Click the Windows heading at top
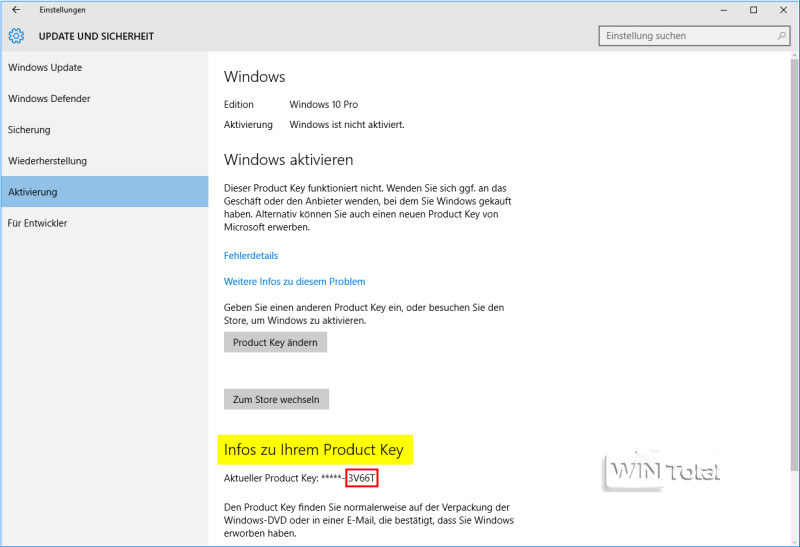The image size is (800, 547). [x=255, y=77]
